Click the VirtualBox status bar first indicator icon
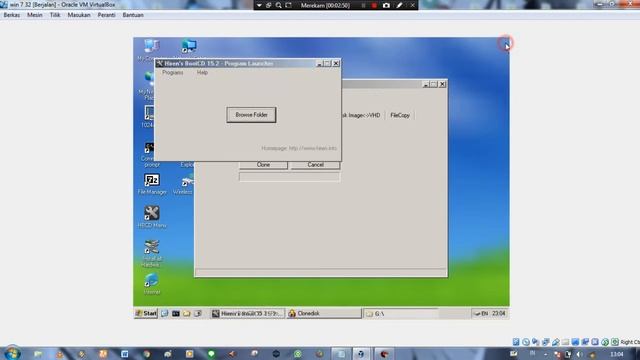The image size is (640, 360). (x=516, y=342)
